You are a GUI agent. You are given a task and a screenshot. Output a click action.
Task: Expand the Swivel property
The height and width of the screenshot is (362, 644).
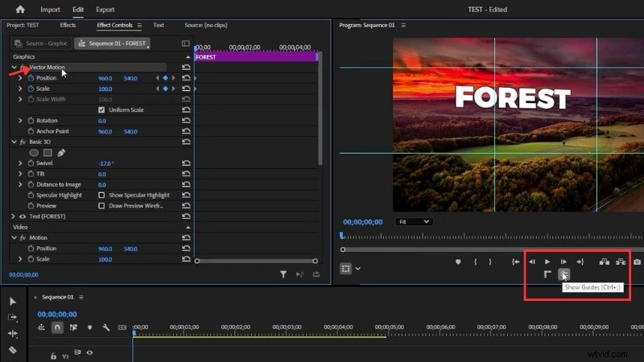click(x=20, y=163)
